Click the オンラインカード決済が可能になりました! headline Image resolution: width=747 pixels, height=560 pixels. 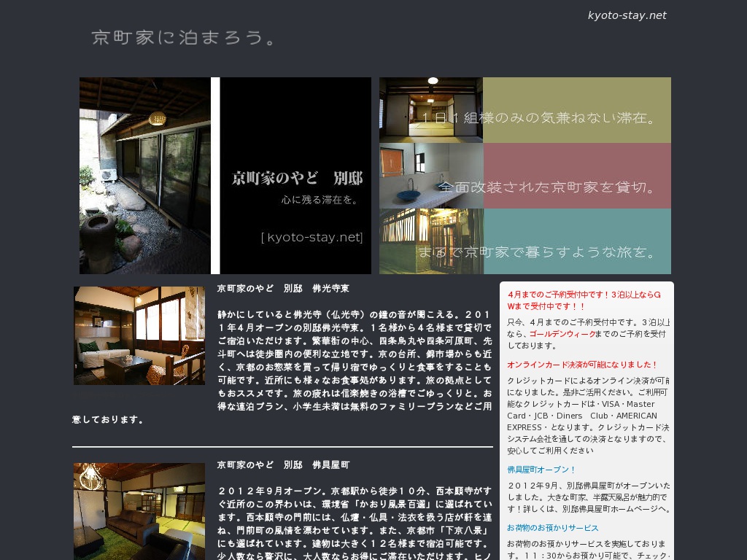[x=582, y=365]
